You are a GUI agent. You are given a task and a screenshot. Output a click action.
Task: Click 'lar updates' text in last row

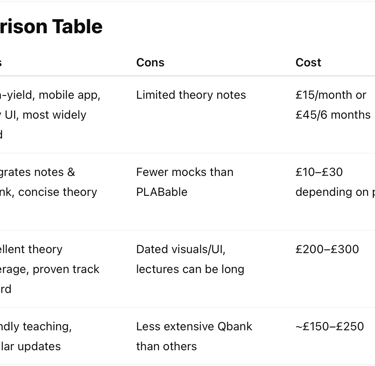pos(30,346)
